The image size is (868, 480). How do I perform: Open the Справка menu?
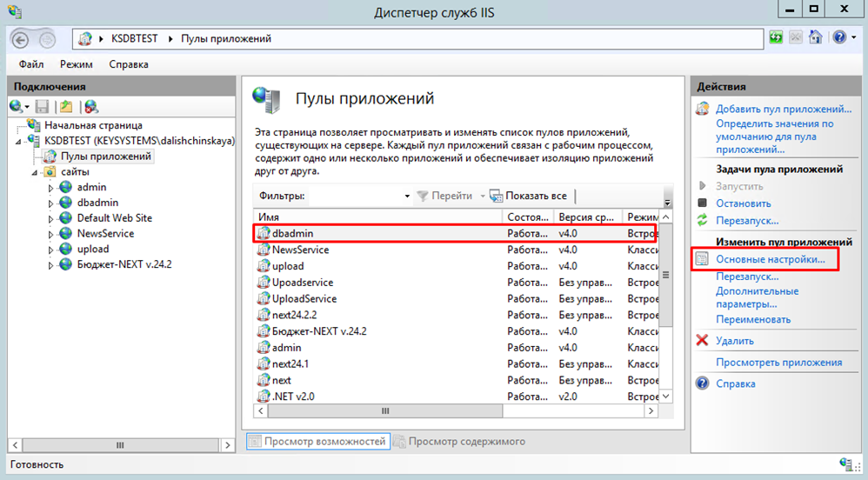click(129, 64)
